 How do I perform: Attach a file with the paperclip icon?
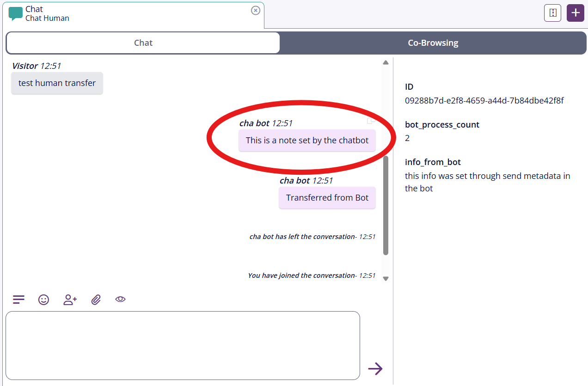(x=96, y=300)
